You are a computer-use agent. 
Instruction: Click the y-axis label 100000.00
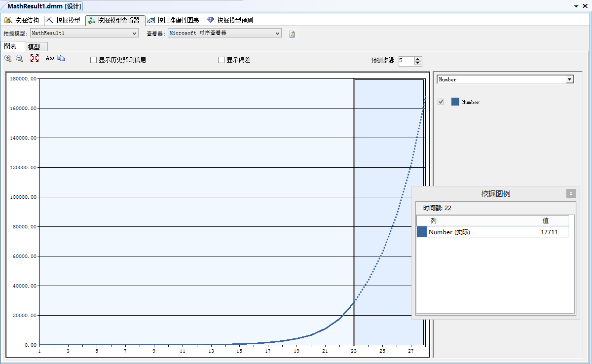(x=23, y=197)
